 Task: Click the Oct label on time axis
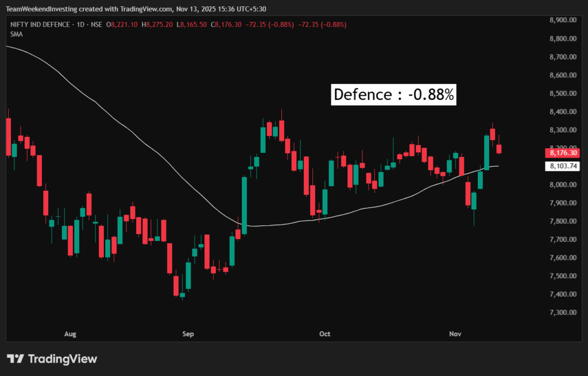(325, 333)
